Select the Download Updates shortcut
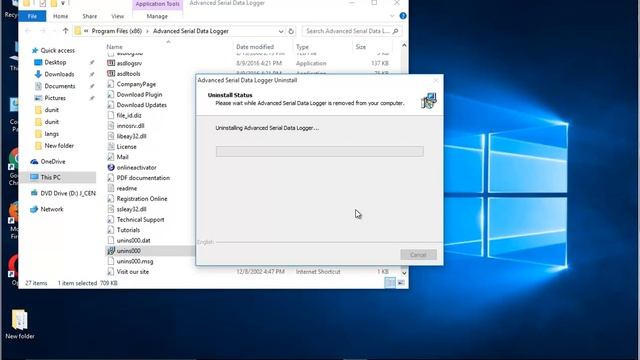Viewport: 640px width, 360px height. (x=142, y=105)
